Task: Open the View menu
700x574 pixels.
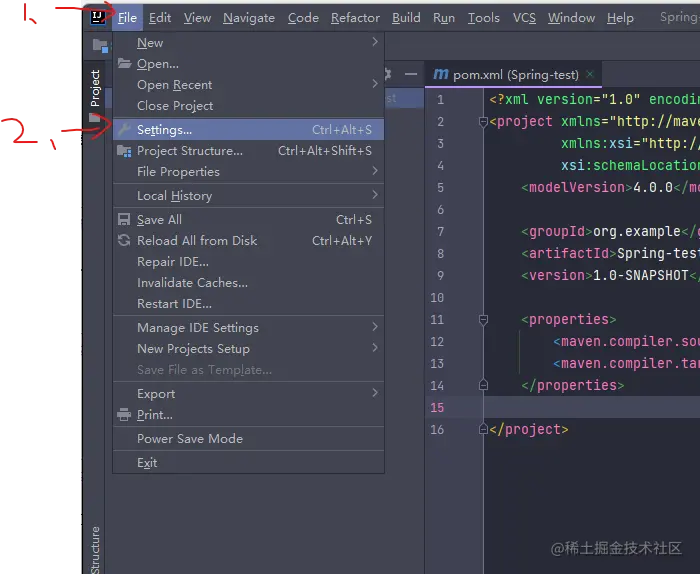Action: pos(197,18)
